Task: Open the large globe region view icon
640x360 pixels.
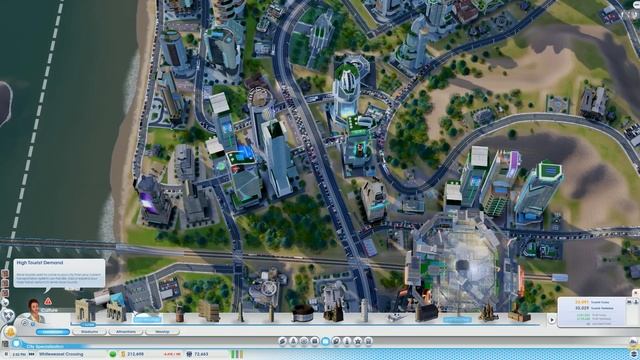Action: coord(9,316)
